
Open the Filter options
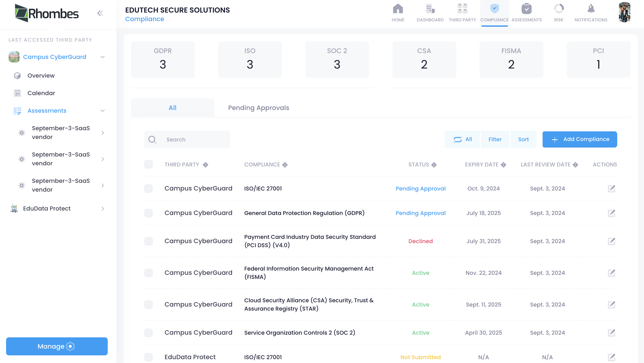coord(495,139)
